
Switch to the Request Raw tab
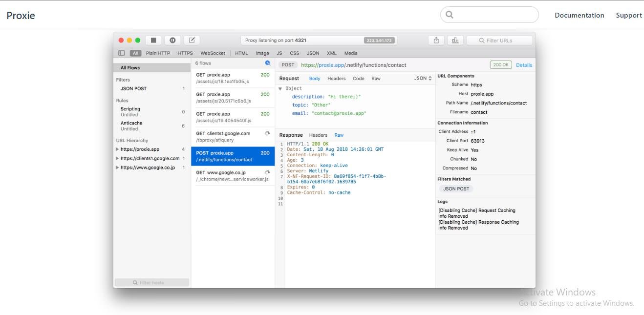click(376, 79)
